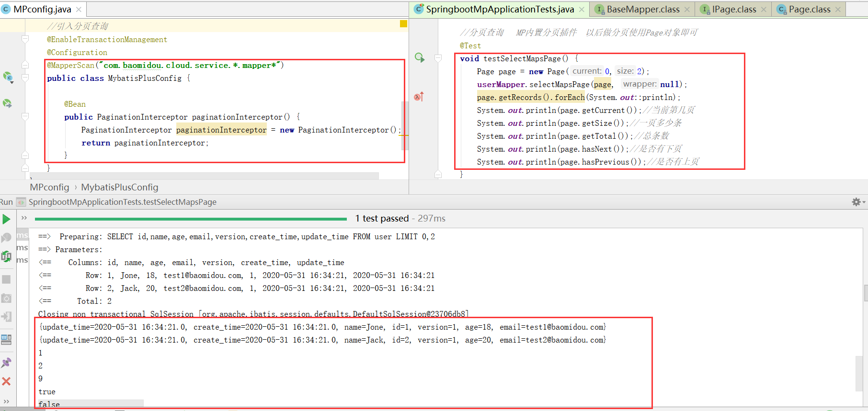Click 'return paginationInterceptor;' statement
Image resolution: width=868 pixels, height=411 pixels.
click(x=145, y=143)
